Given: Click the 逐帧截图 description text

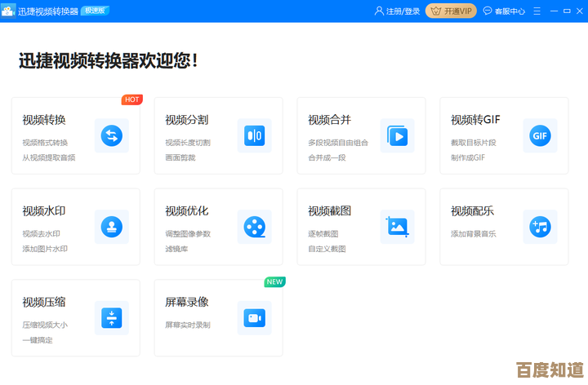Looking at the screenshot, I should pyautogui.click(x=323, y=234).
